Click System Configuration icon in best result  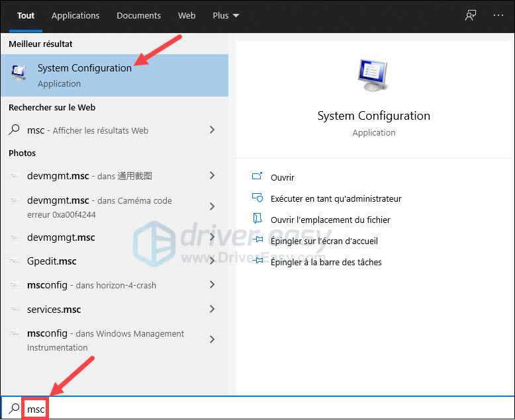[19, 73]
